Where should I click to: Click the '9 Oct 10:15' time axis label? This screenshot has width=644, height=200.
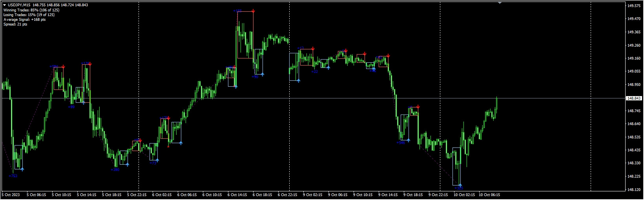(x=363, y=195)
